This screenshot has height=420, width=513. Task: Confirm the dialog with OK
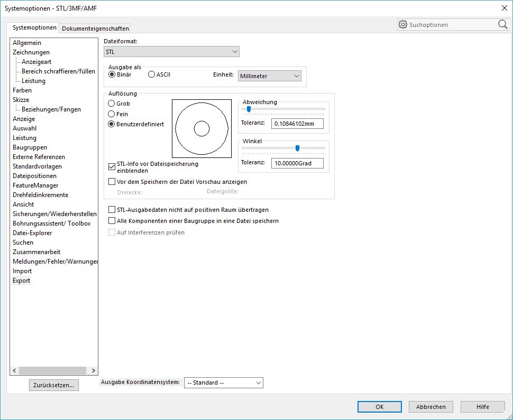pos(379,407)
